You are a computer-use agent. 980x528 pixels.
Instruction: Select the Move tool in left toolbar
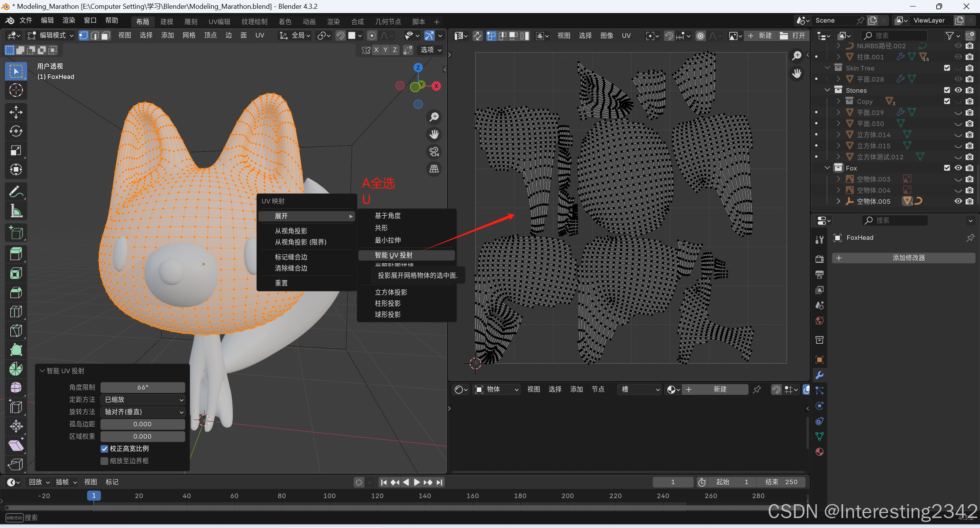point(16,112)
